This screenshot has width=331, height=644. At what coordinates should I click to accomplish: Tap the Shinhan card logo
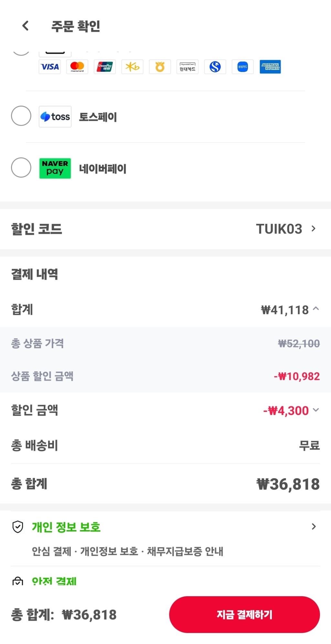(215, 67)
